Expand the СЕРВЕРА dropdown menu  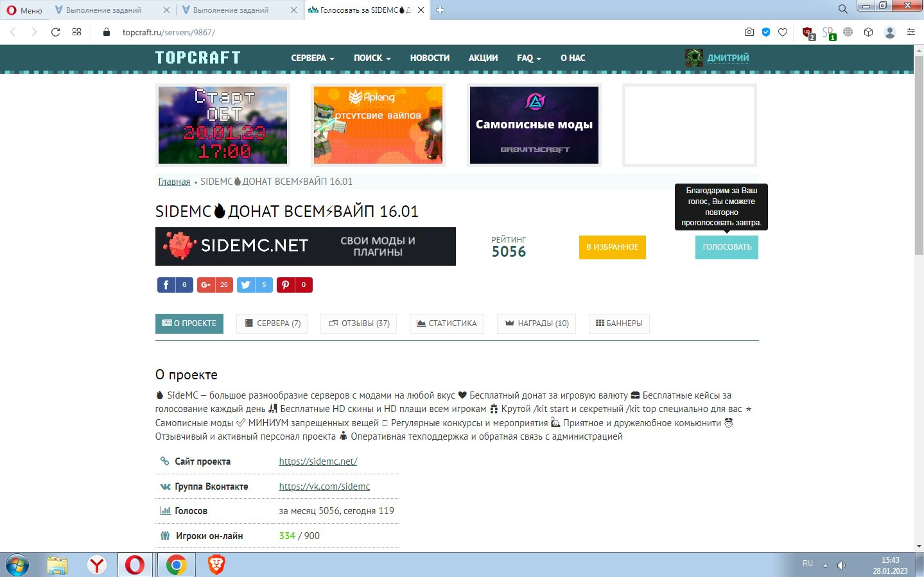click(313, 58)
